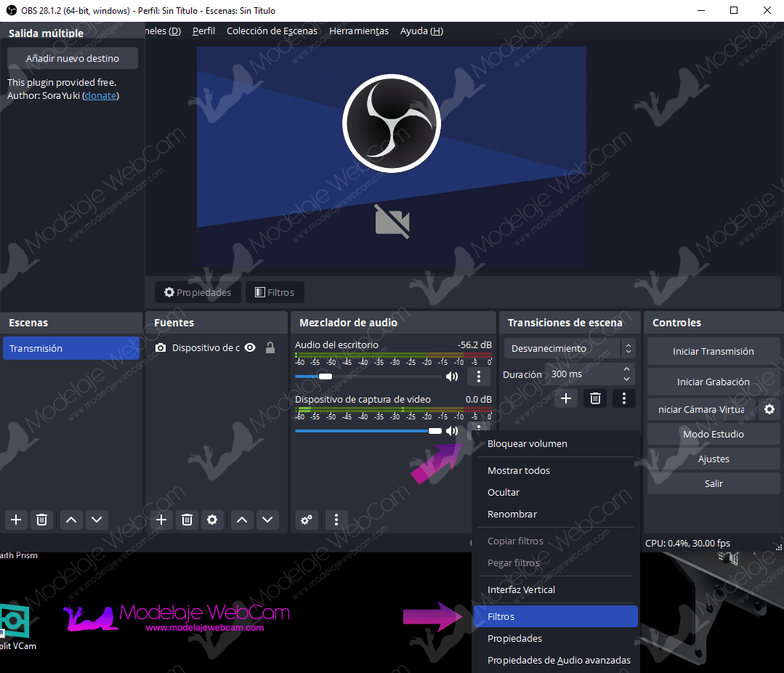The width and height of the screenshot is (784, 673).
Task: Move source down in Fuentes list
Action: [x=267, y=520]
